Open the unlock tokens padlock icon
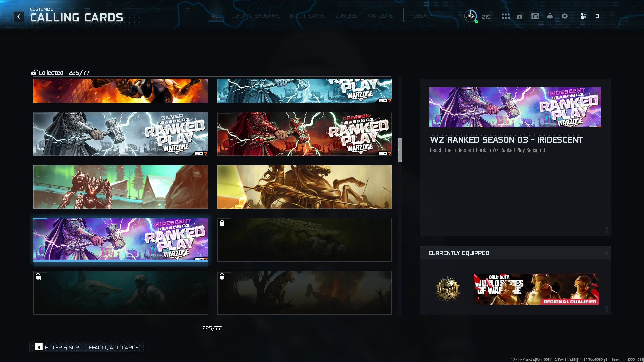 [520, 16]
